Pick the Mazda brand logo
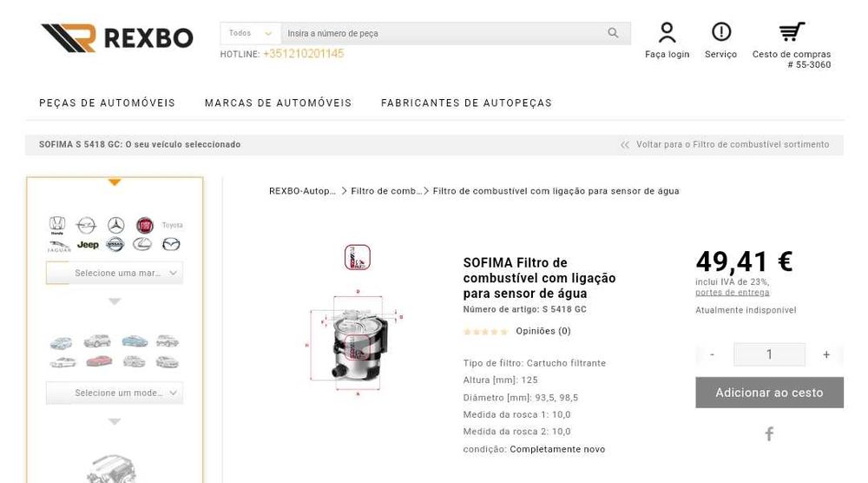Viewport: 868px width, 483px height. 171,244
